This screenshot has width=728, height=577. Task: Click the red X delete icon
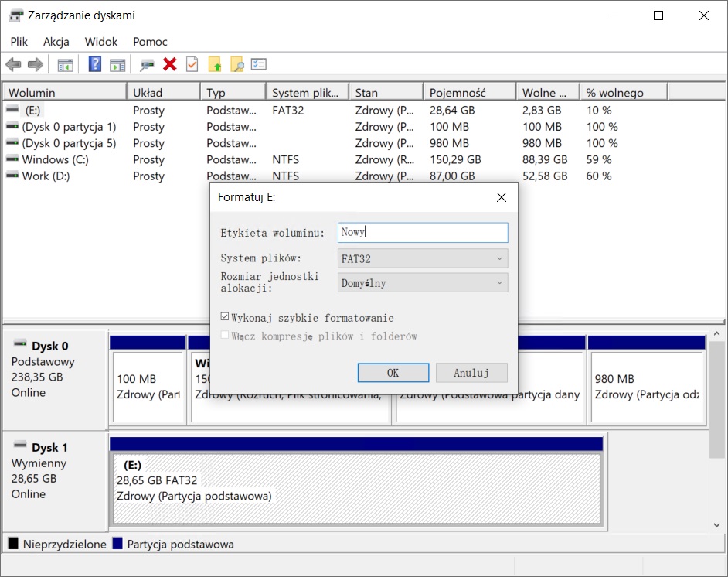(x=170, y=65)
